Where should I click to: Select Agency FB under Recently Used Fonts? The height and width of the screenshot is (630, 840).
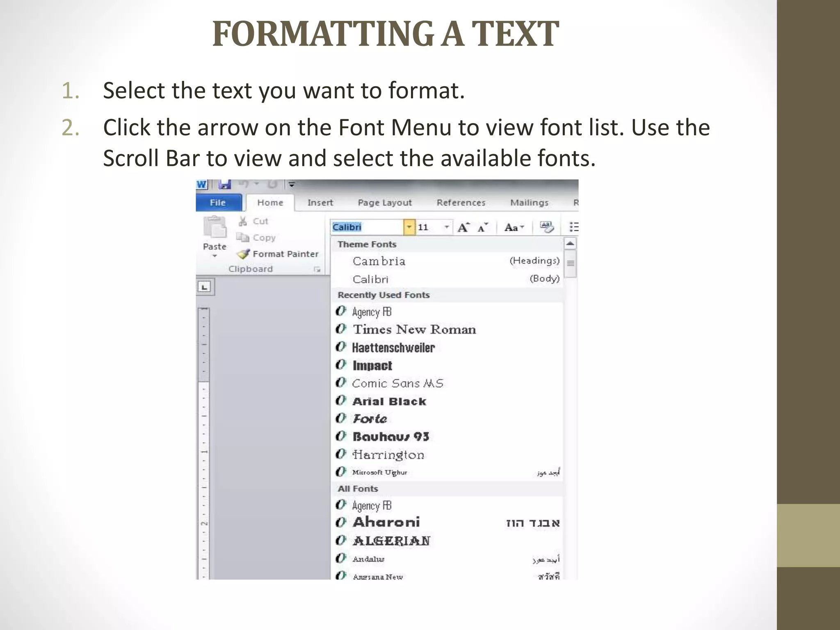click(447, 312)
